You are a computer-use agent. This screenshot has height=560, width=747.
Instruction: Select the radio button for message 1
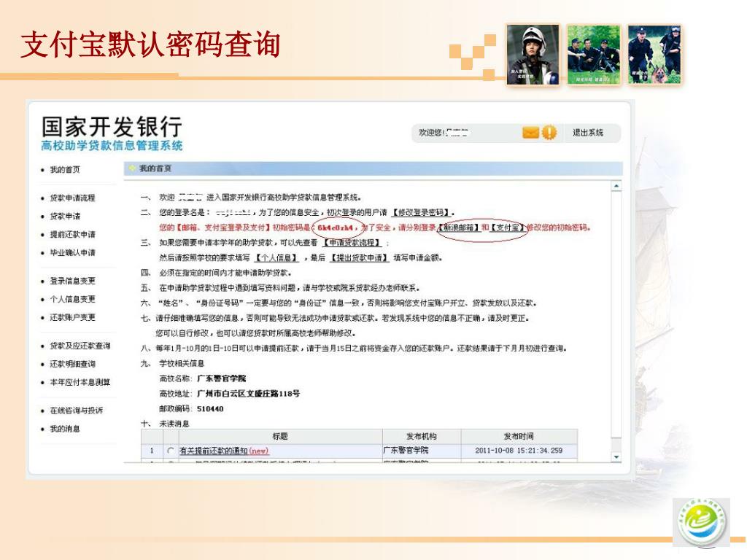[171, 451]
